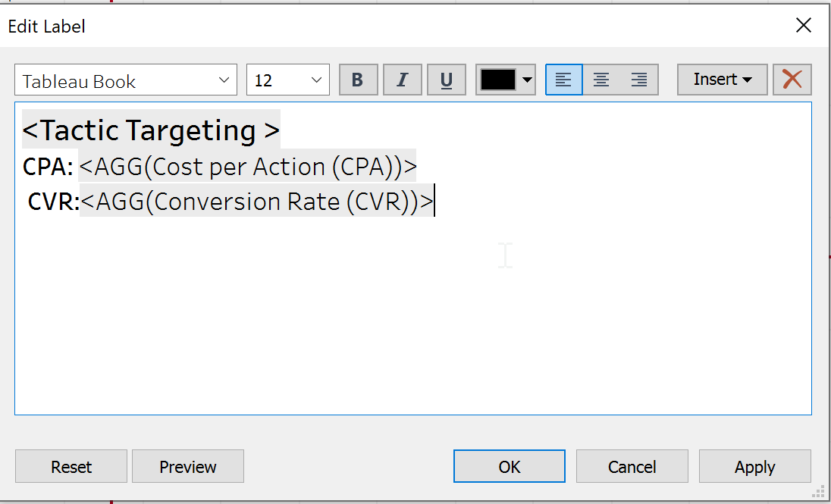Center-align the label text
The height and width of the screenshot is (504, 831).
tap(601, 80)
